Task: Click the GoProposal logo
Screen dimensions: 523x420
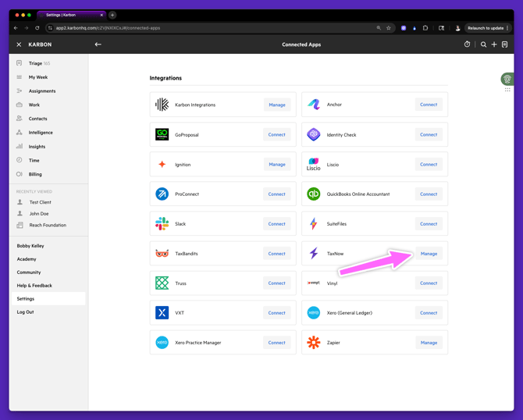Action: coord(162,134)
